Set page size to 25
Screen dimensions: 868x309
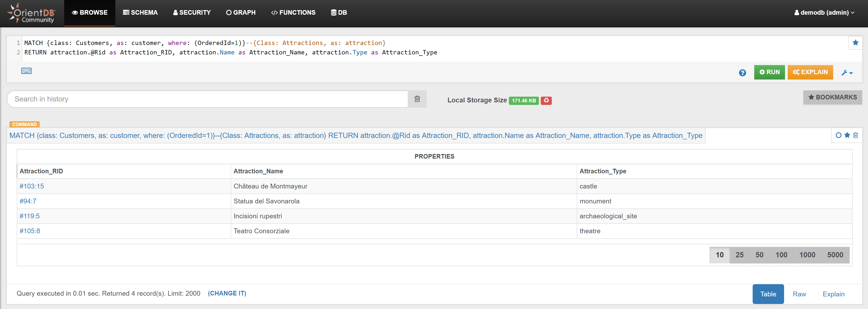tap(739, 255)
